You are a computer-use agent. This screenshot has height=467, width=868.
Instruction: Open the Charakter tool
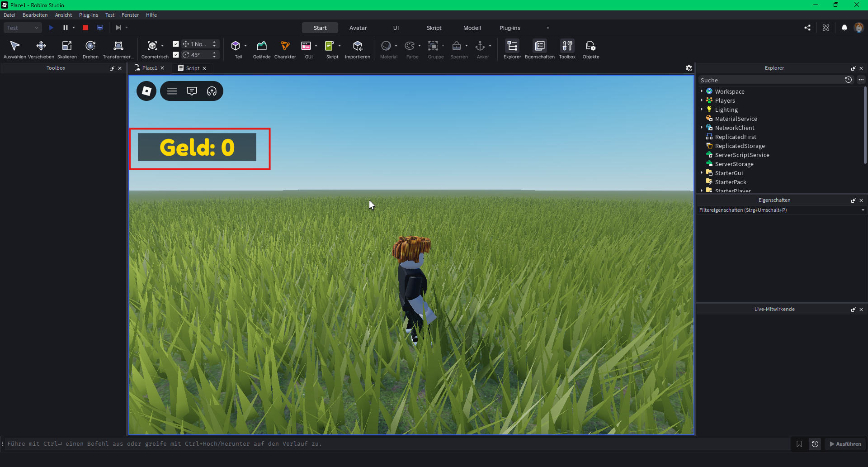tap(285, 49)
